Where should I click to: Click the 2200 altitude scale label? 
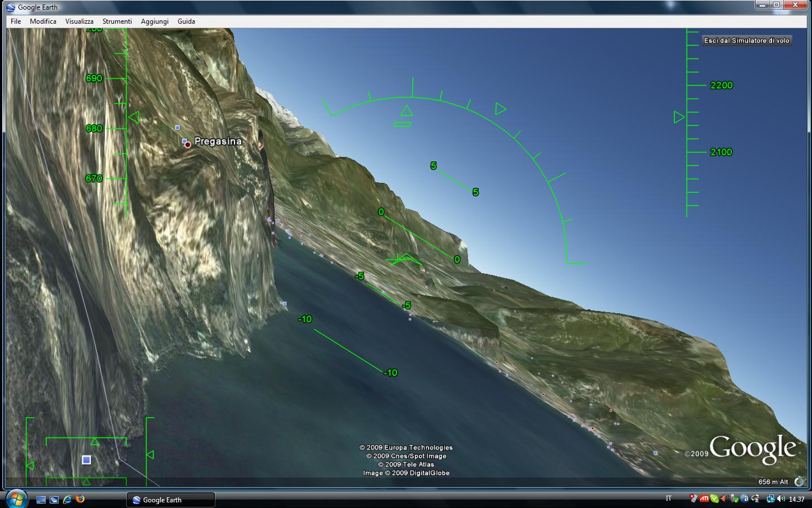point(721,85)
